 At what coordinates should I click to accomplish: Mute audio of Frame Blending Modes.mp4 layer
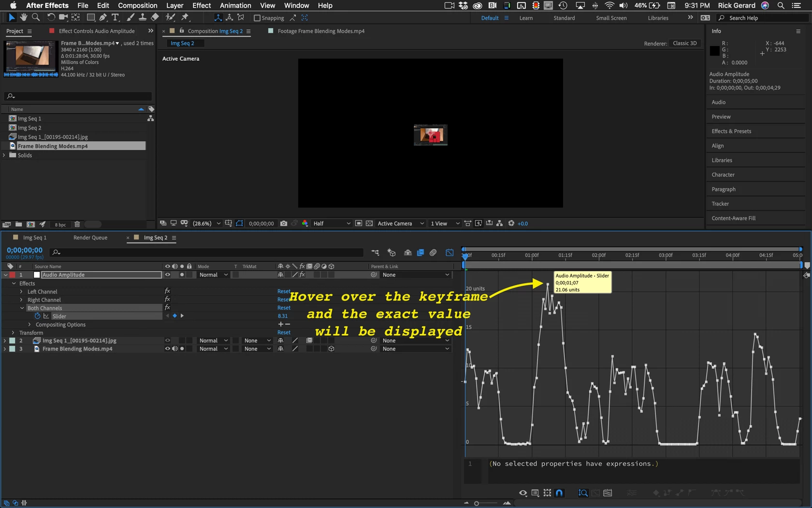pos(174,349)
